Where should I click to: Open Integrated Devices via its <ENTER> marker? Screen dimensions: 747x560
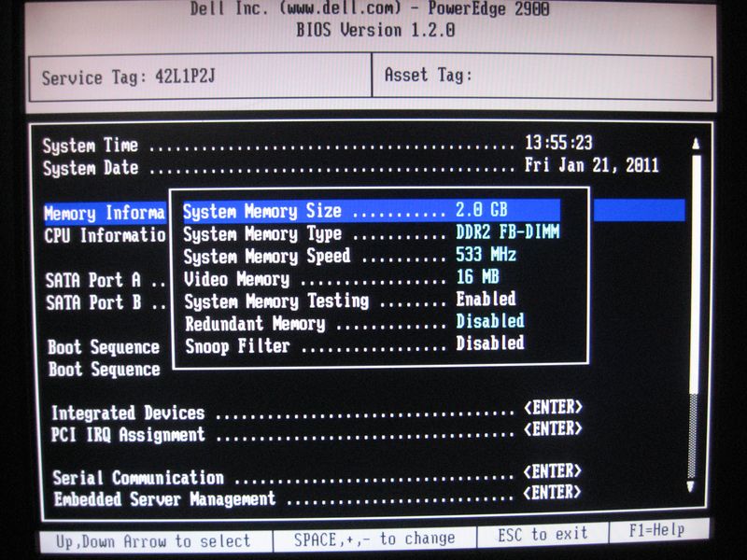coord(553,408)
